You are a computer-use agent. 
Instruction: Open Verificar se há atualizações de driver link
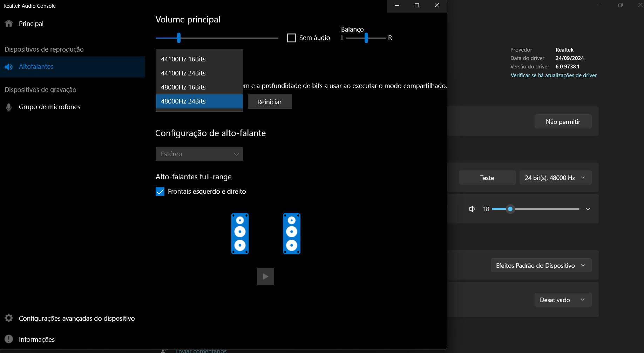tap(554, 75)
